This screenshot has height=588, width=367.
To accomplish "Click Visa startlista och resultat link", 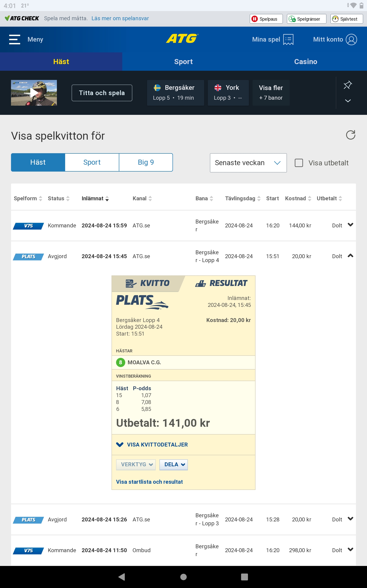I will 149,482.
